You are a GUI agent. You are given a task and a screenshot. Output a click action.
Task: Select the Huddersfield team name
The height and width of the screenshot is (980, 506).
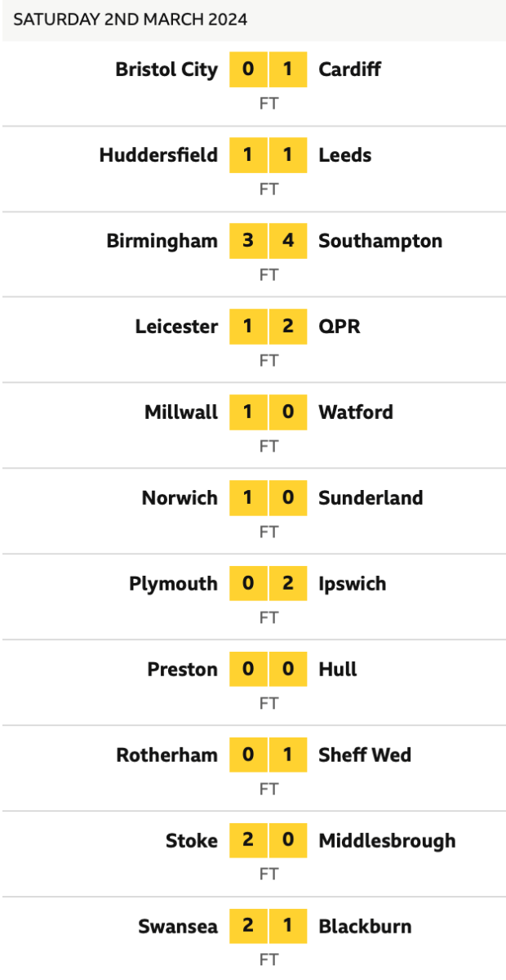pos(158,155)
